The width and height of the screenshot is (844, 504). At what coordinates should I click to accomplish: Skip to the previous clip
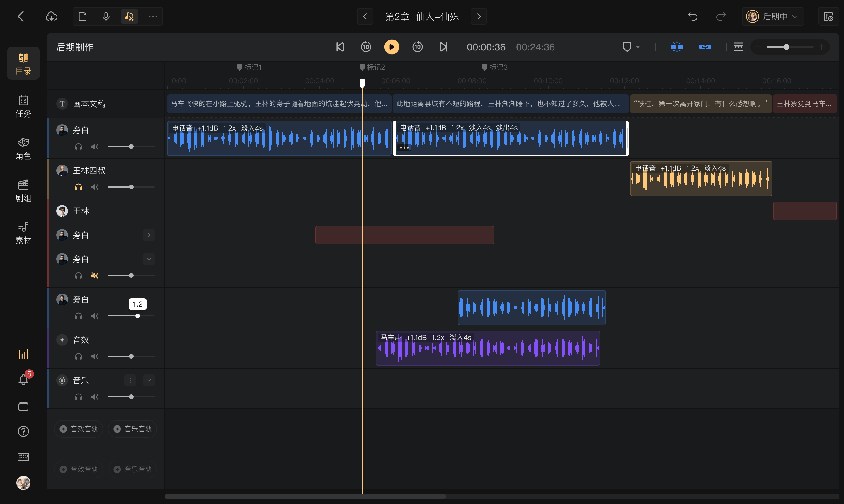pos(340,47)
